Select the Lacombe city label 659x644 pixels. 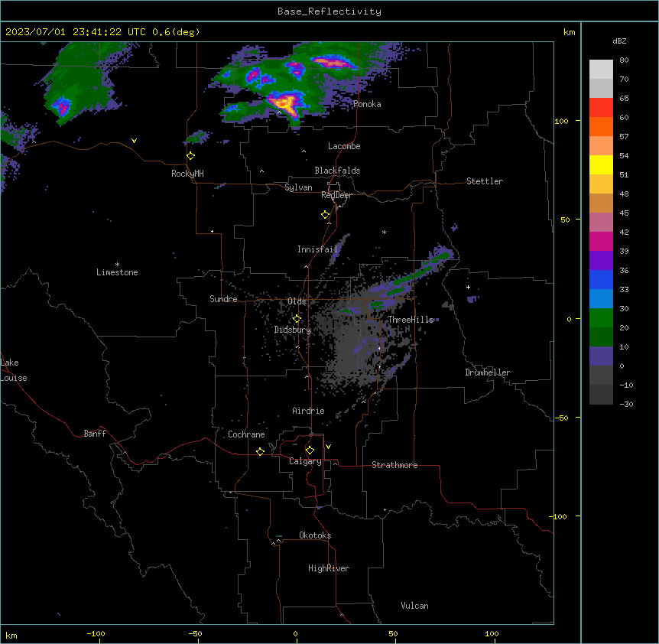click(344, 146)
